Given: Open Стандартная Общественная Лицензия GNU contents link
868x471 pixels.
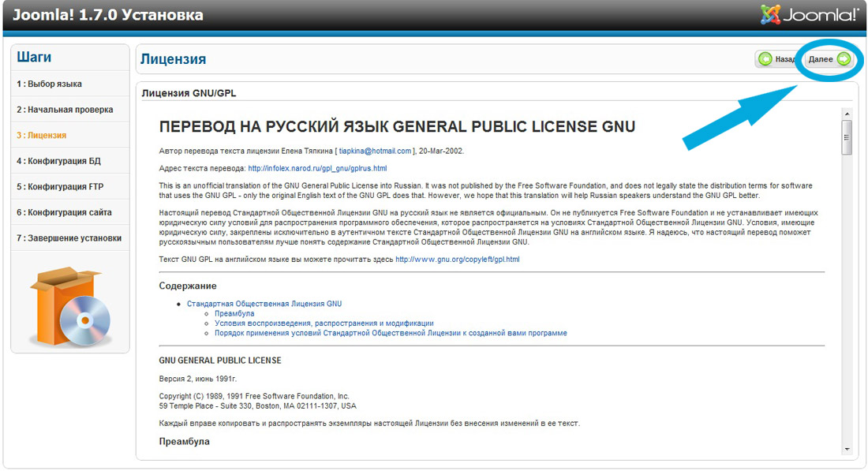Looking at the screenshot, I should point(264,304).
